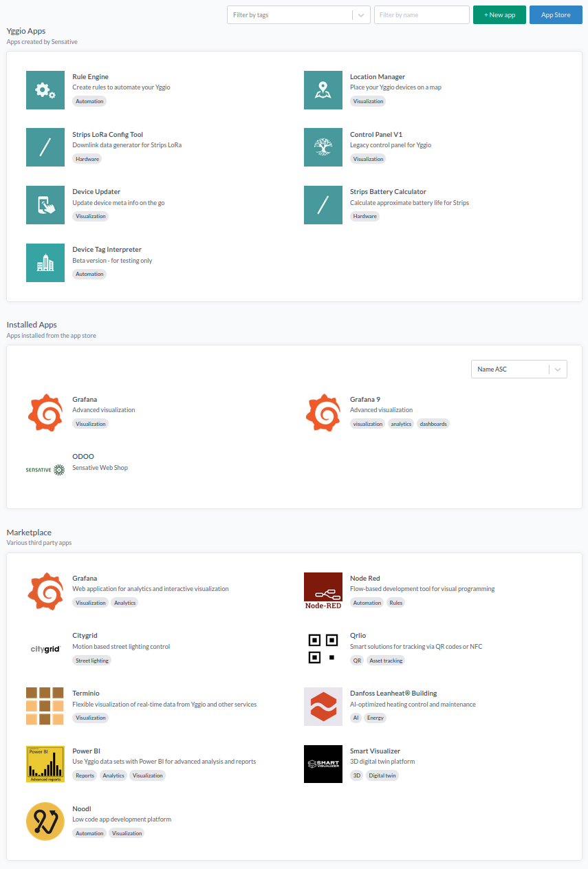588x869 pixels.
Task: Click the Reports tag under Power BI
Action: tap(85, 775)
